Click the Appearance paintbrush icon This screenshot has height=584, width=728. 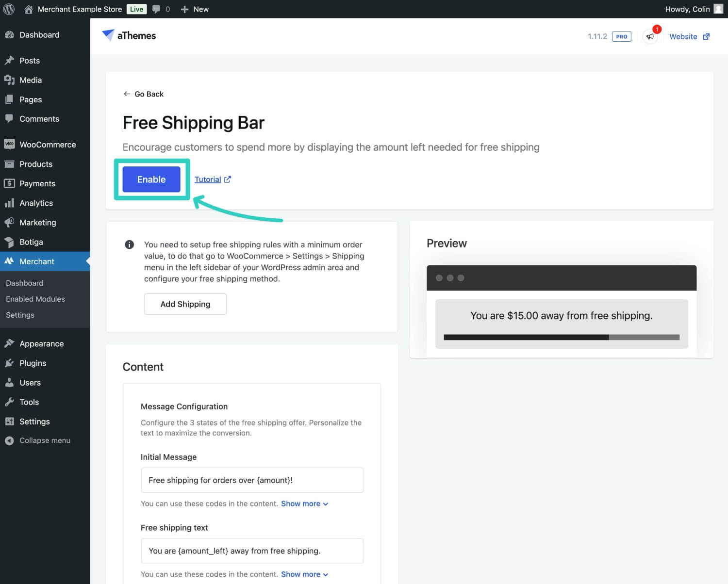pyautogui.click(x=9, y=343)
